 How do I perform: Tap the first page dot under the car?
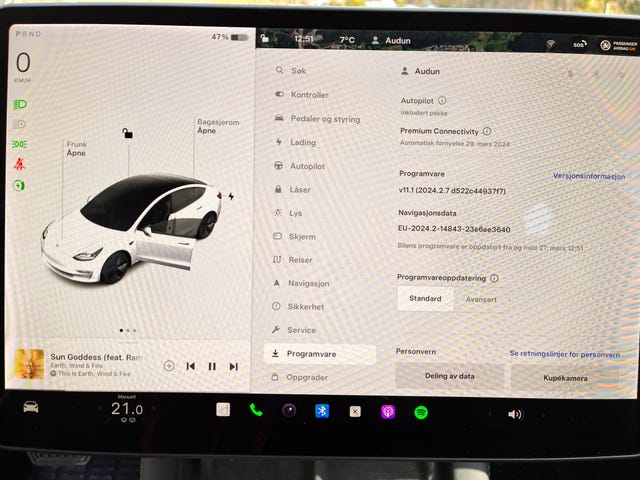pyautogui.click(x=121, y=330)
